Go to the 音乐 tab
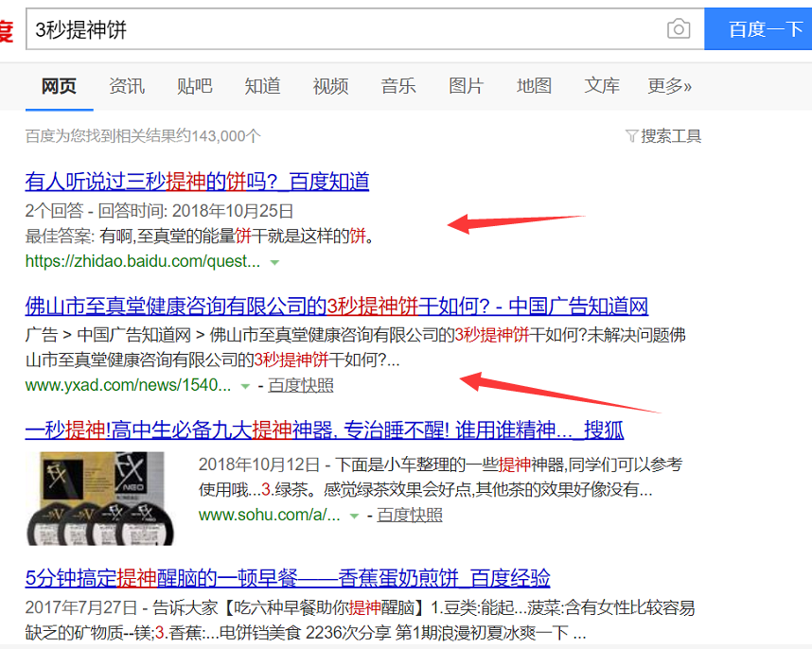 pyautogui.click(x=398, y=86)
